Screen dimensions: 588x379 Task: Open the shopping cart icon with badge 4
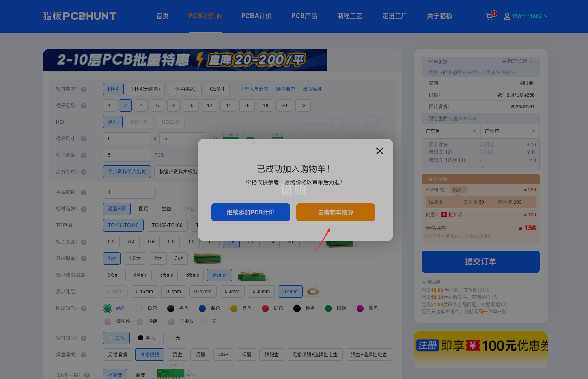pos(489,16)
